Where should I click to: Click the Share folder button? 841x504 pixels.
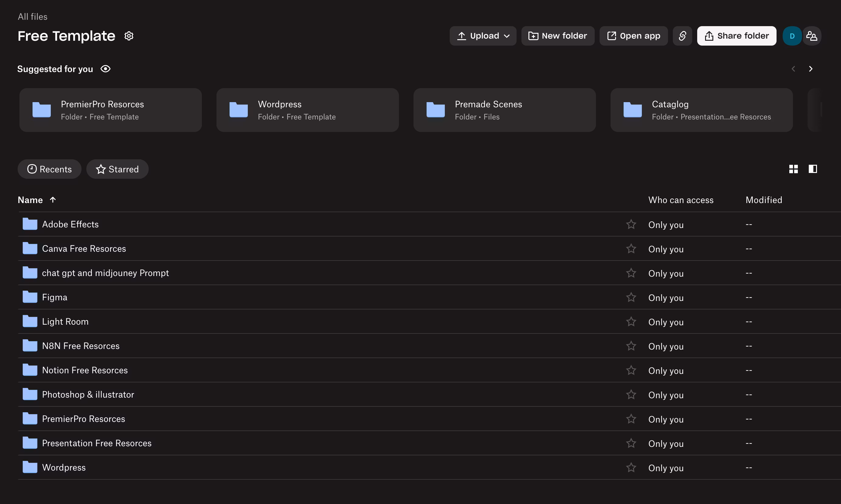[x=736, y=36]
